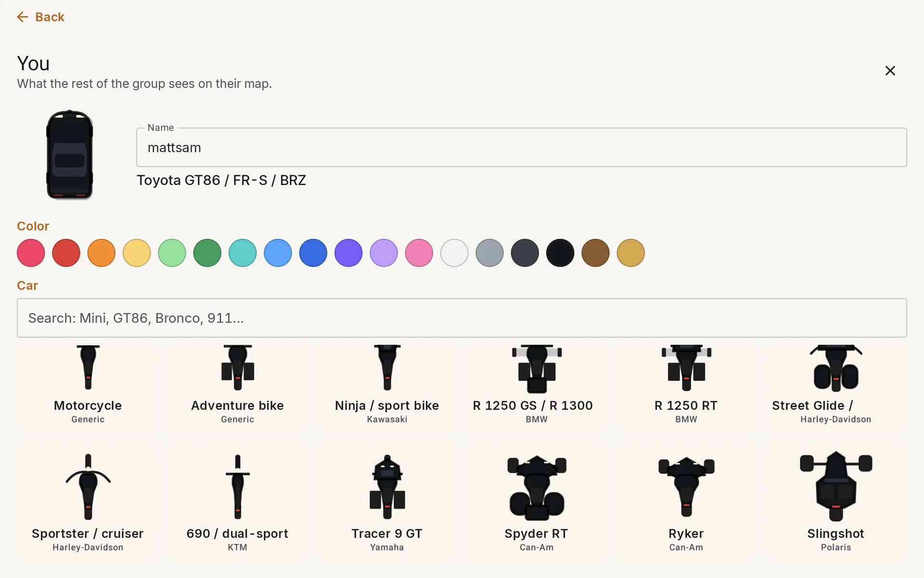Click the Toyota GT86 / FR-S / BRZ label

(x=221, y=180)
